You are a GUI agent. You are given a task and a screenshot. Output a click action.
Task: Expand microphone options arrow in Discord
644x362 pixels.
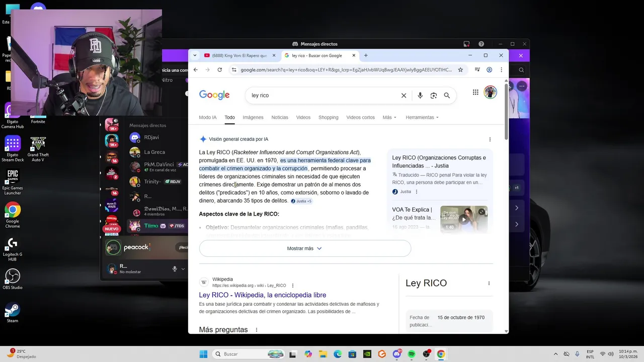click(x=182, y=269)
